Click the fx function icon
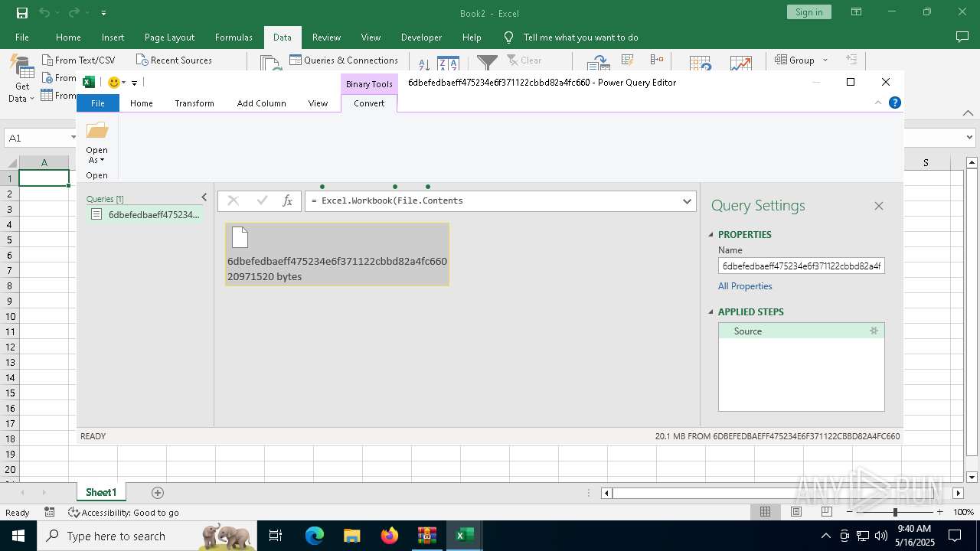Image resolution: width=980 pixels, height=551 pixels. (x=287, y=201)
